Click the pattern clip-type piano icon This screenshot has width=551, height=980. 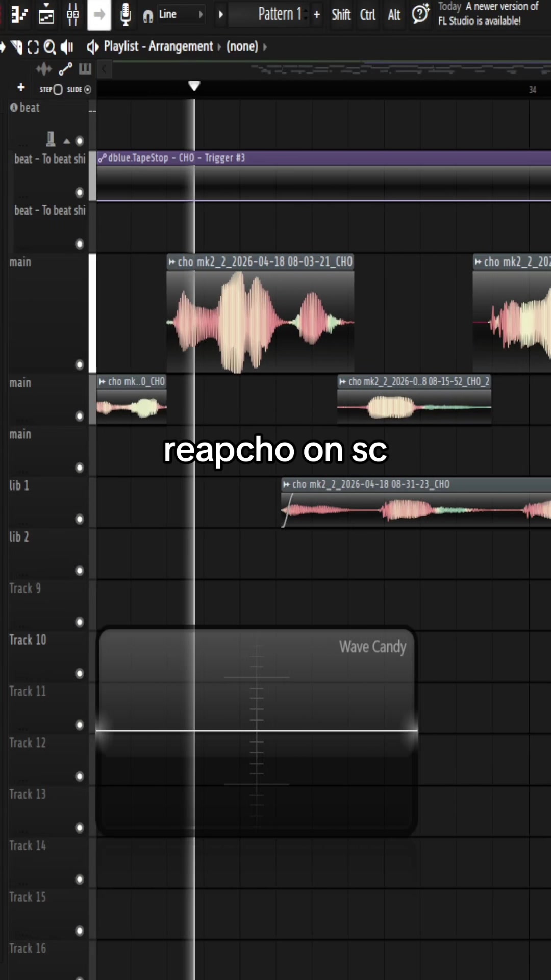(85, 68)
